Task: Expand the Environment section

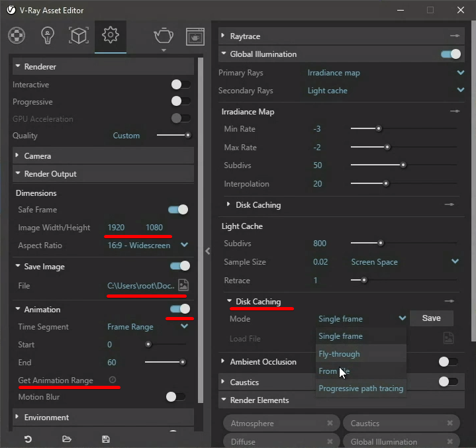Action: coord(46,418)
